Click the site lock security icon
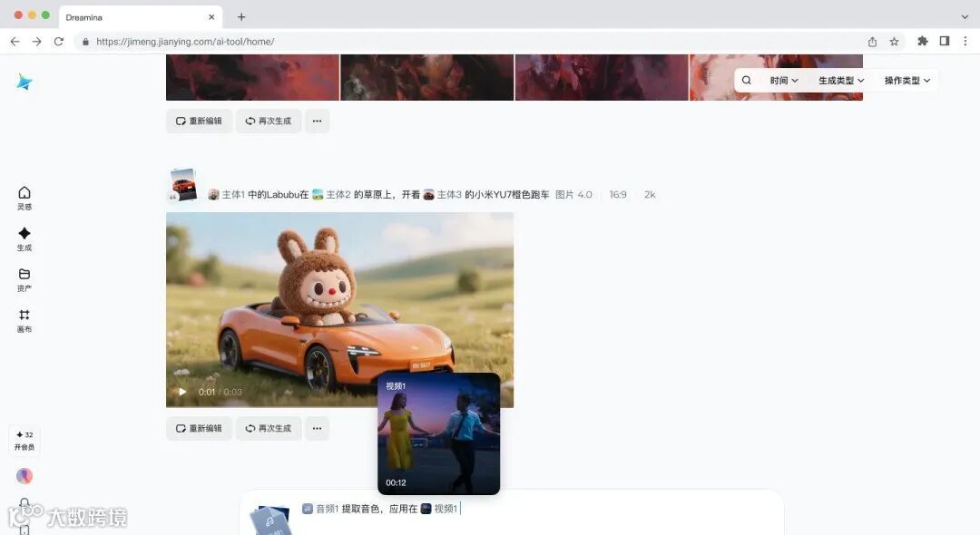 coord(85,41)
